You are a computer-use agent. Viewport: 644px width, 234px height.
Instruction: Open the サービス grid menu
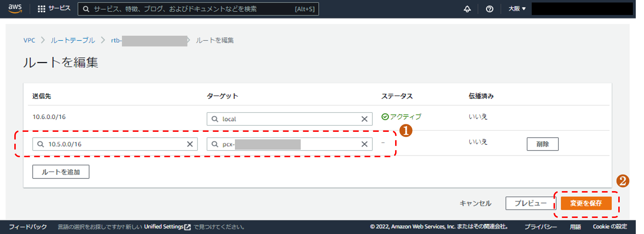(x=54, y=9)
